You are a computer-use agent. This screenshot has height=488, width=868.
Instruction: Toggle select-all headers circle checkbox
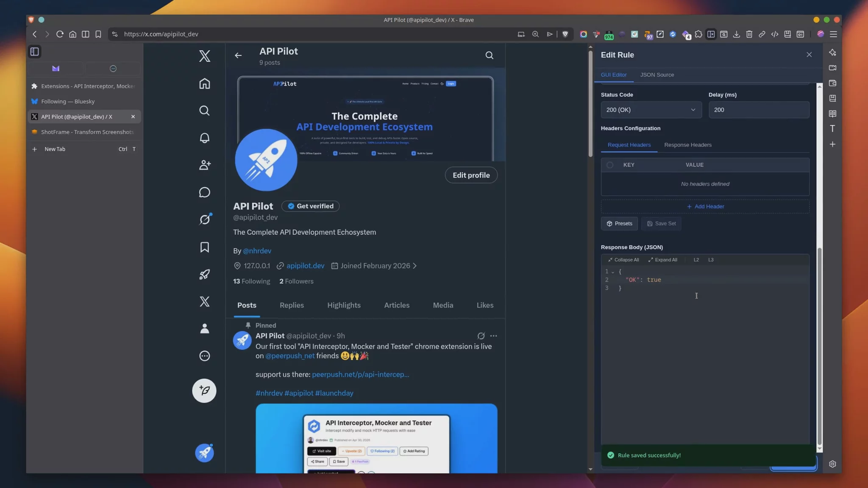(x=609, y=165)
